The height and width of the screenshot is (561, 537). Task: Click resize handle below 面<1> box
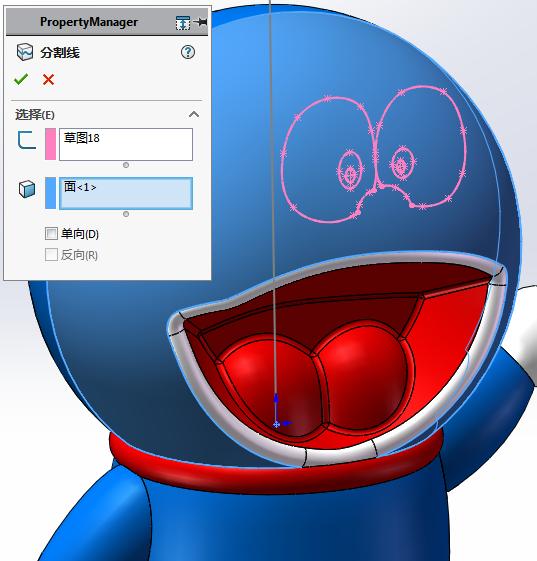[126, 214]
